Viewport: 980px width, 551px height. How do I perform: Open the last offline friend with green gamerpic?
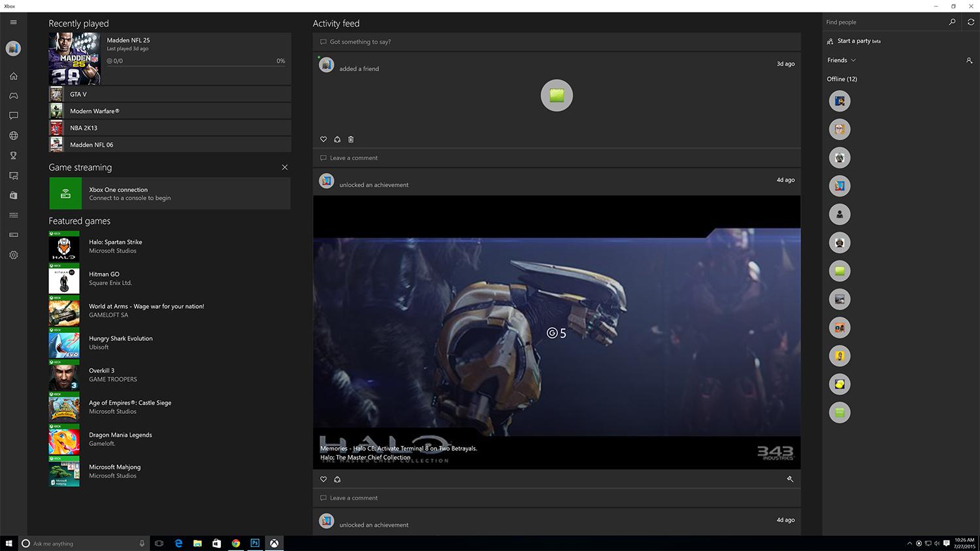pyautogui.click(x=840, y=412)
